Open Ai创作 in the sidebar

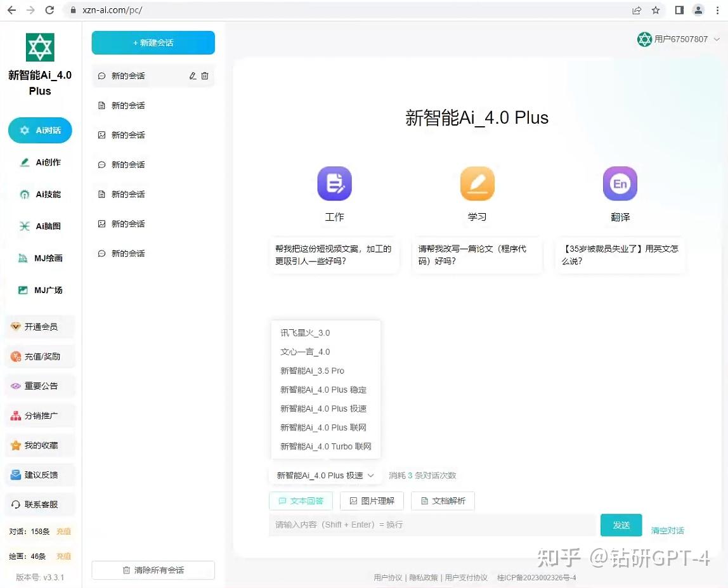pos(40,162)
